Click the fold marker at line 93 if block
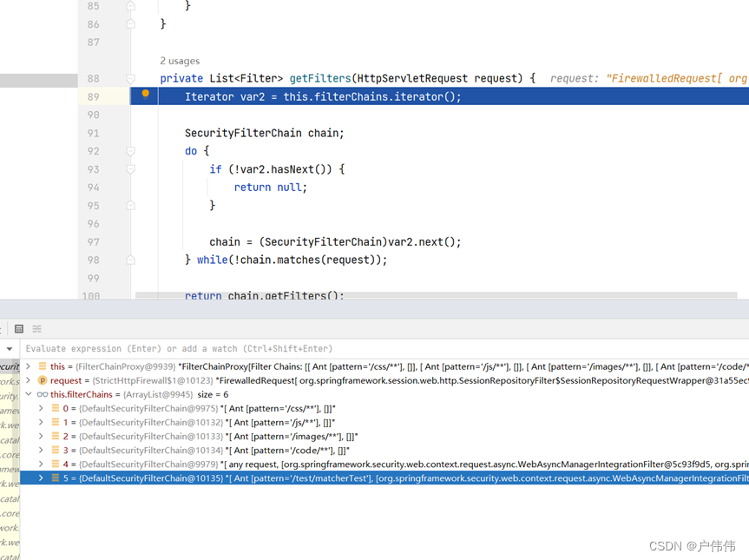The width and height of the screenshot is (749, 560). pyautogui.click(x=130, y=169)
